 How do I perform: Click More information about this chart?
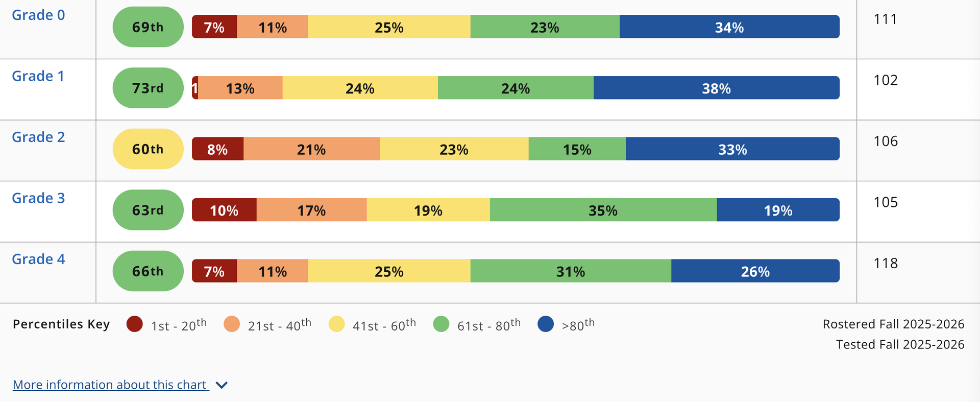[110, 385]
